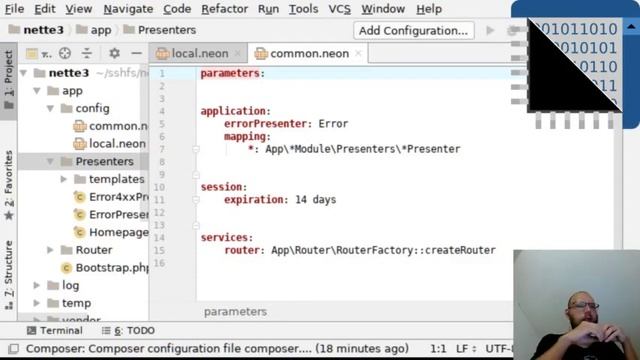Click Composer notification message in status bar
Screen dimensions: 640x360
217,349
